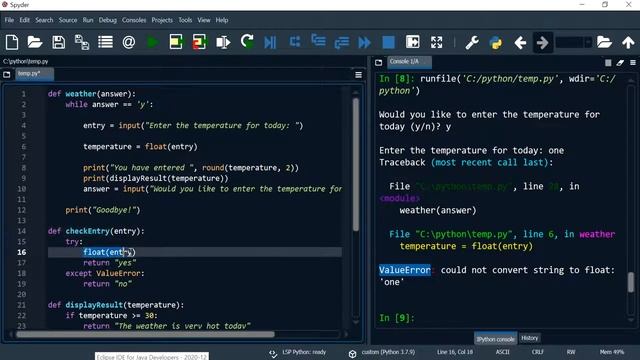Re-run last script icon
Viewport: 640px width, 360px height.
[247, 41]
